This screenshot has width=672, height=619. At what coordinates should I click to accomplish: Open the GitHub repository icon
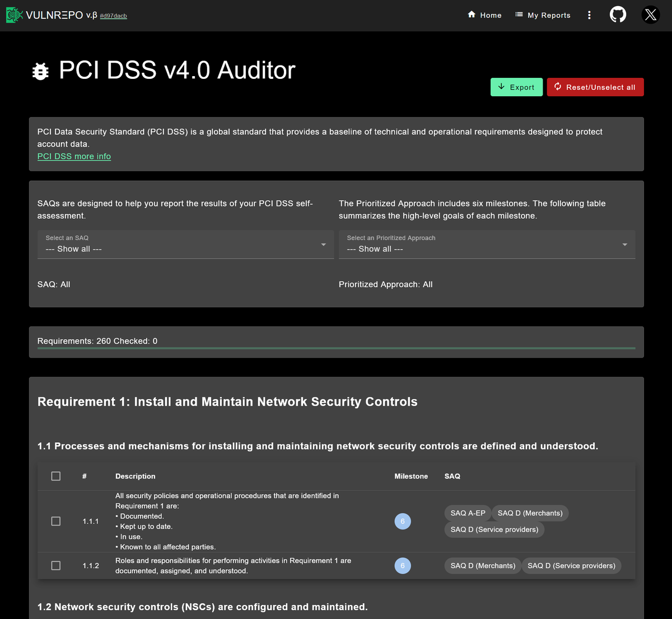(618, 15)
